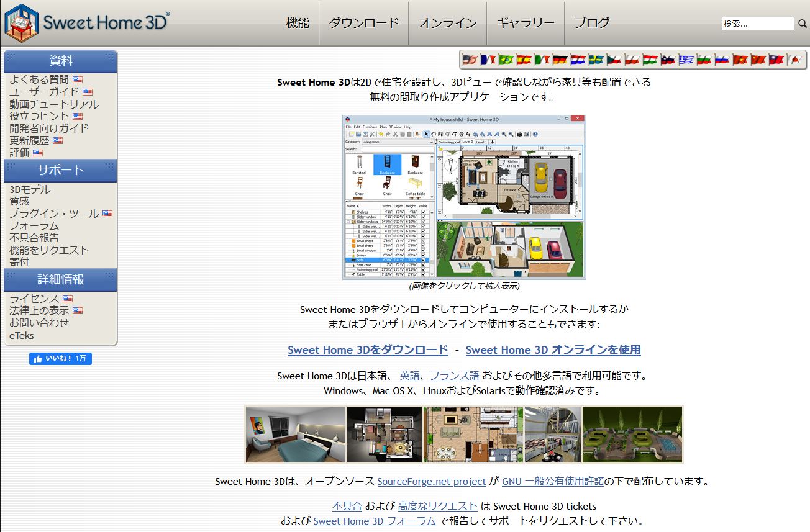The height and width of the screenshot is (532, 810).
Task: Open 質感 in the sidebar
Action: [x=19, y=201]
